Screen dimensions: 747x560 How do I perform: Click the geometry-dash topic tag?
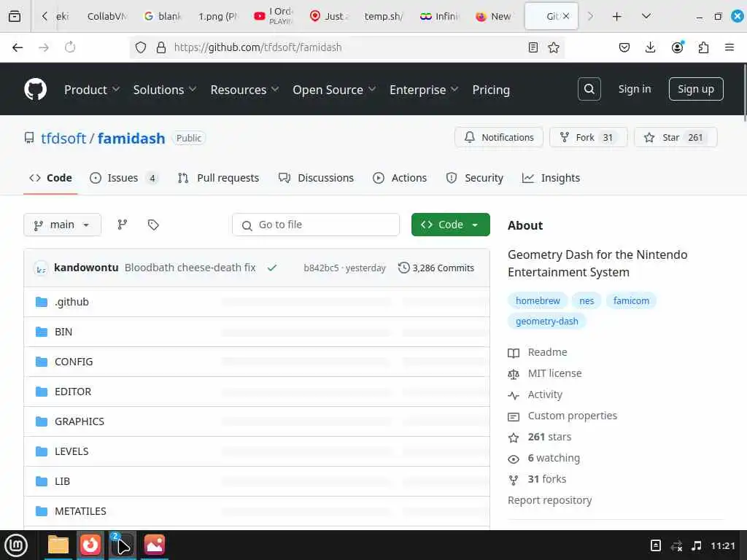pos(546,321)
